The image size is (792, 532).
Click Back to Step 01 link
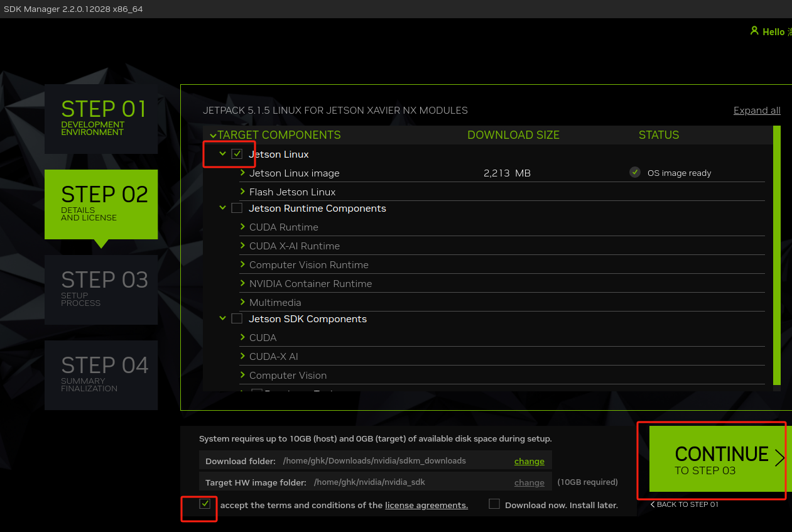pyautogui.click(x=684, y=504)
